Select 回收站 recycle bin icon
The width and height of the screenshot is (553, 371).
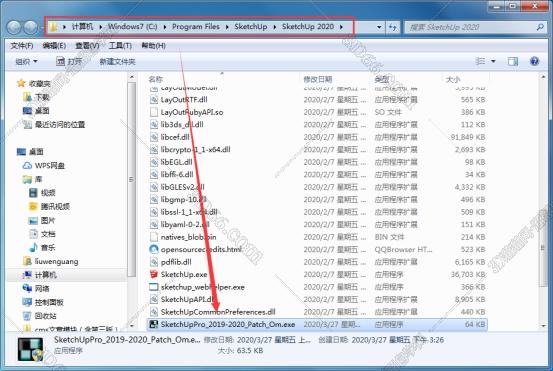click(27, 316)
